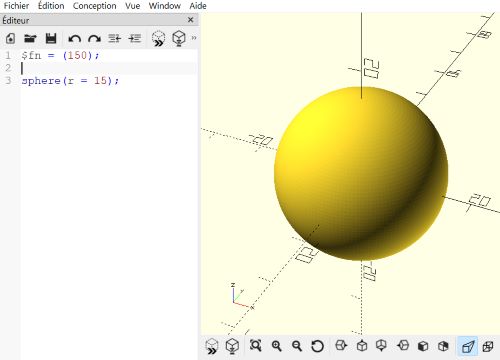Save the file with the floppy icon
The height and width of the screenshot is (360, 500).
(51, 38)
